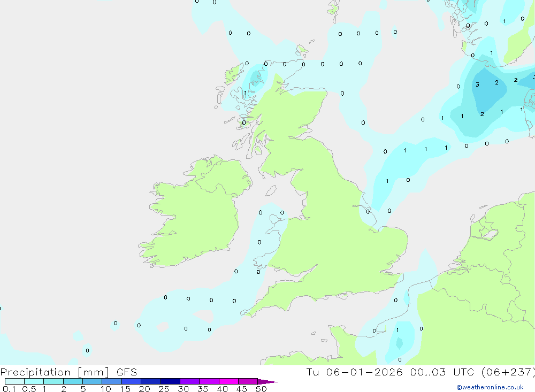Select the 45–50 mm legend color swatch
This screenshot has height=392, width=535.
248,381
